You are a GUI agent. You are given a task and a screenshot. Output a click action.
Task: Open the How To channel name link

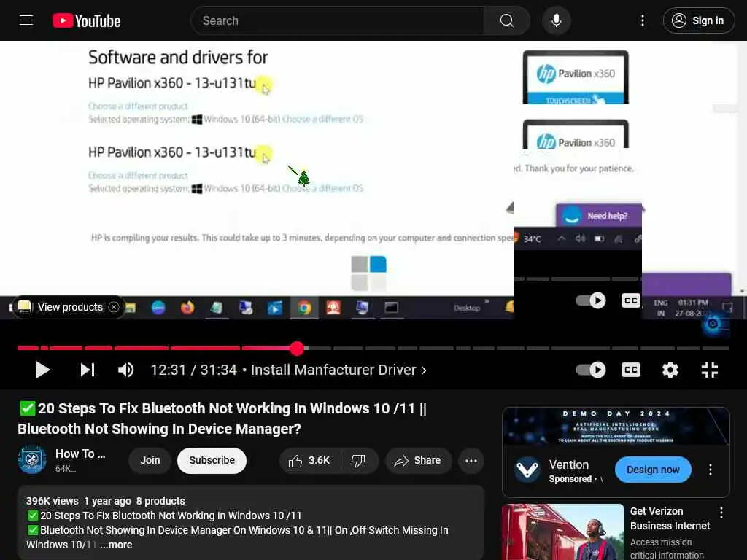(x=80, y=454)
